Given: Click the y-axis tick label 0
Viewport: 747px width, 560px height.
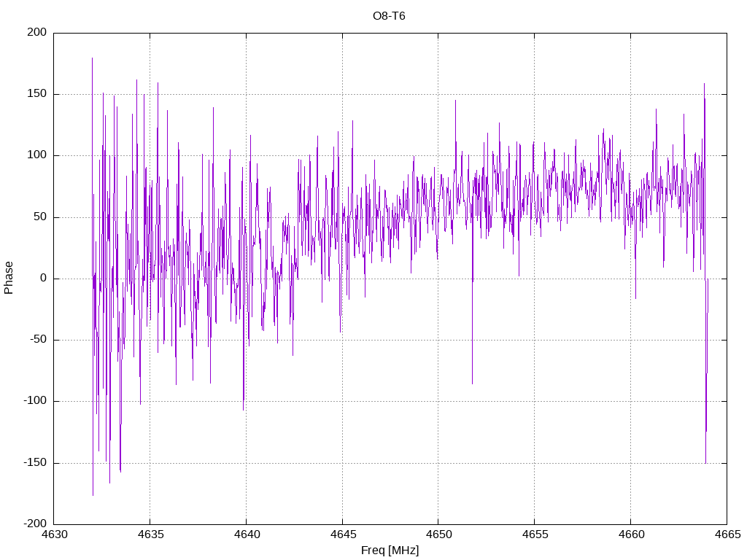Looking at the screenshot, I should click(x=44, y=278).
